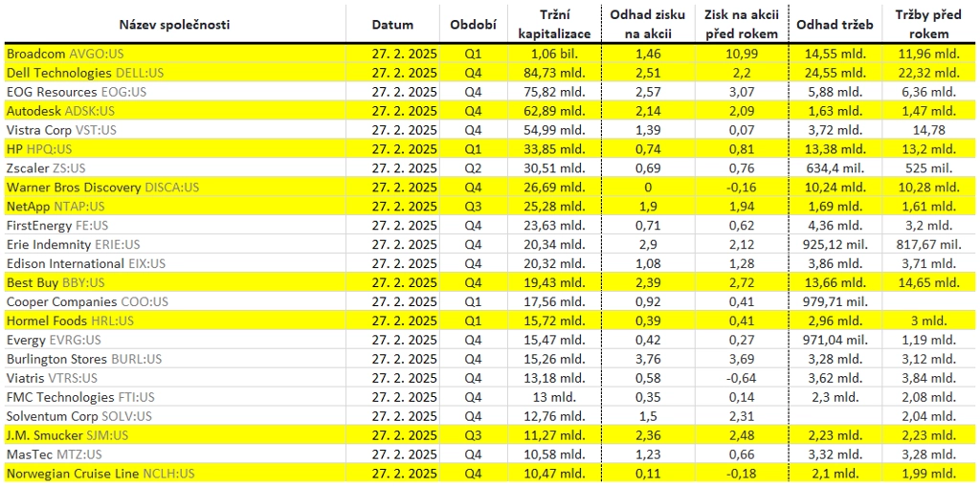Select the Best Buy BBY:US cell
This screenshot has height=487, width=980.
(x=174, y=282)
